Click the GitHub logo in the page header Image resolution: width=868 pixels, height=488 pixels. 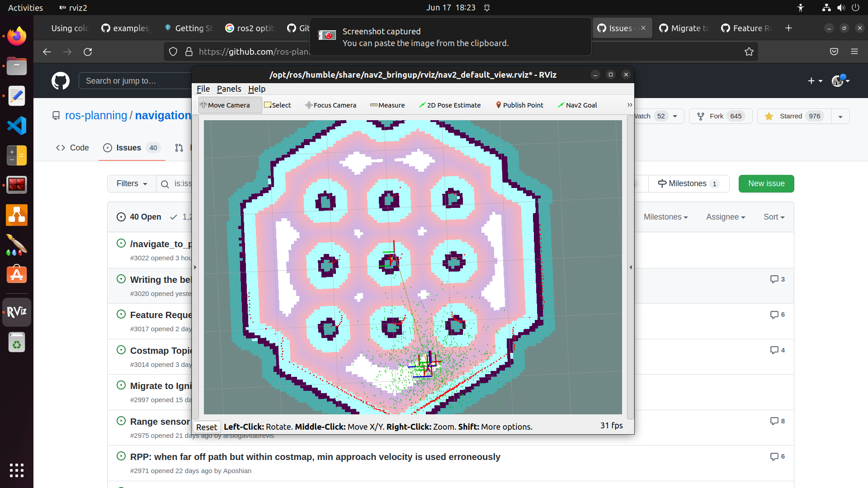click(60, 80)
